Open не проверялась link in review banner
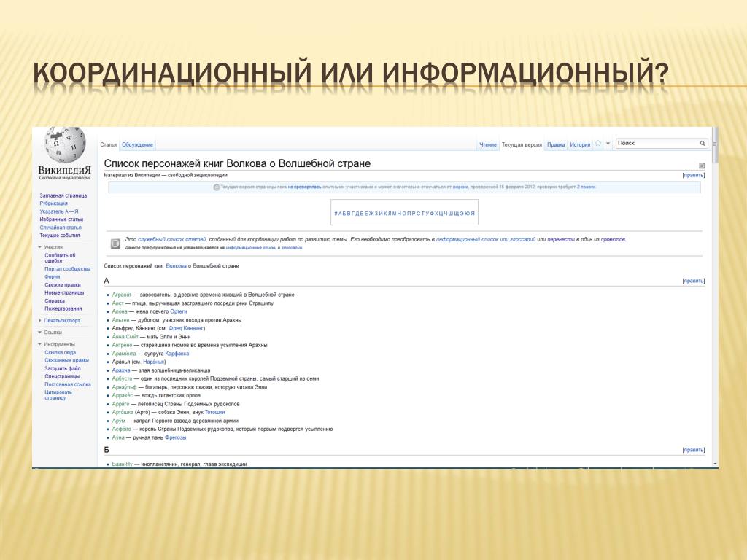The width and height of the screenshot is (747, 560). [x=304, y=187]
